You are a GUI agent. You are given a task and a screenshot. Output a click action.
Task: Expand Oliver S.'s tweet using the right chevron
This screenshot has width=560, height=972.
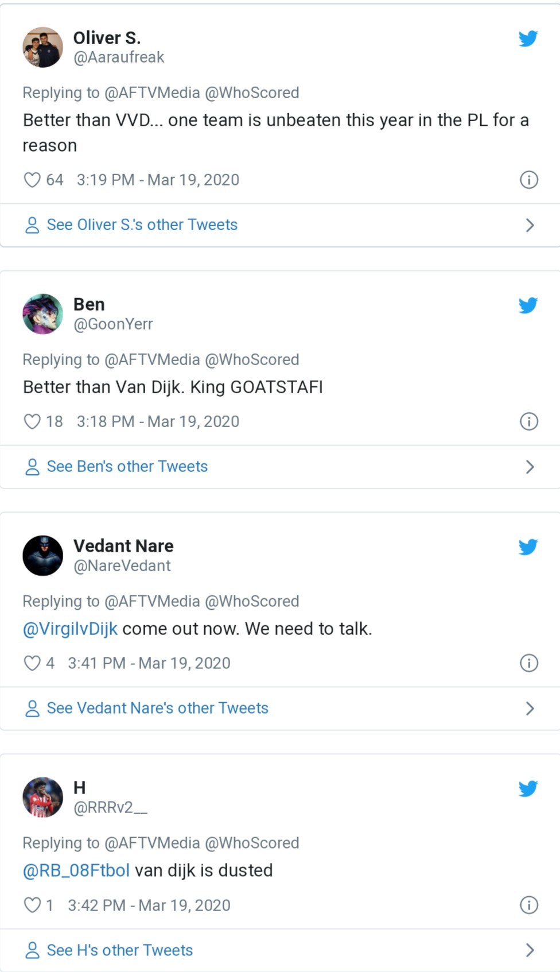click(529, 224)
